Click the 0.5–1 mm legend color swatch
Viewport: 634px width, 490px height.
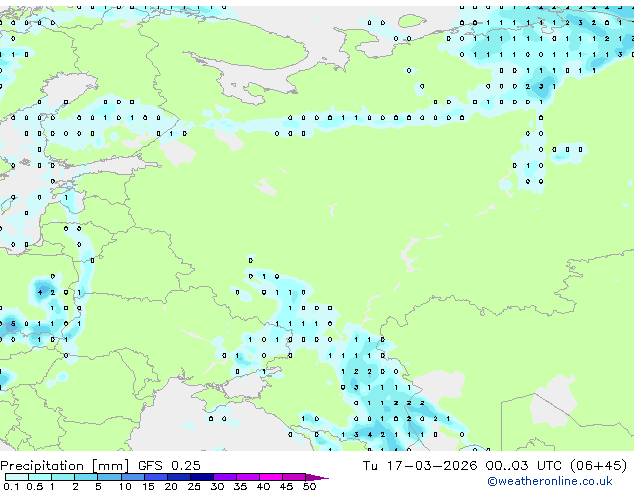pyautogui.click(x=40, y=477)
